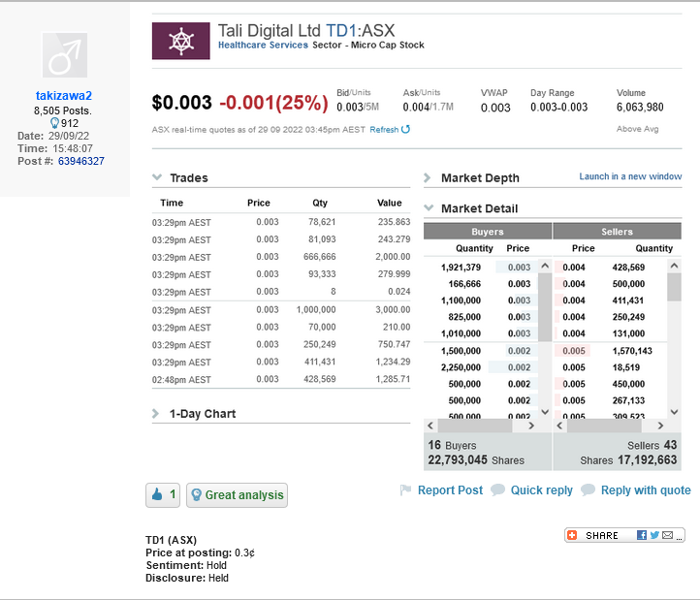Click the Reply with quote link
Viewport: 700px width, 600px height.
coord(646,490)
